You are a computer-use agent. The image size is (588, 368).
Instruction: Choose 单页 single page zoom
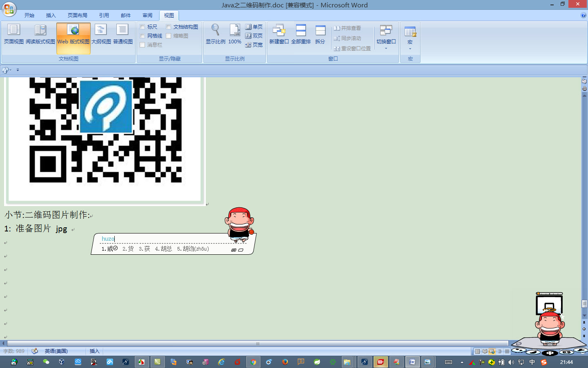254,27
